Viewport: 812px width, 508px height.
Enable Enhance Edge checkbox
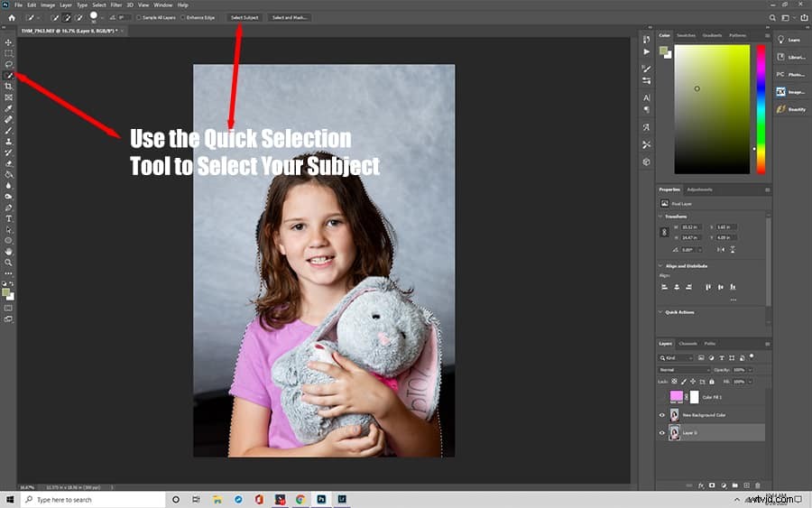point(183,18)
